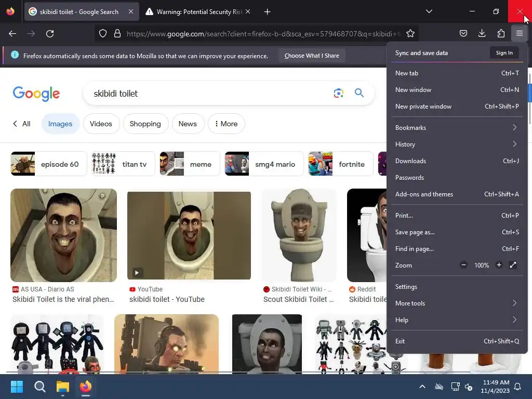
Task: Open File Explorer from taskbar
Action: coord(63,387)
